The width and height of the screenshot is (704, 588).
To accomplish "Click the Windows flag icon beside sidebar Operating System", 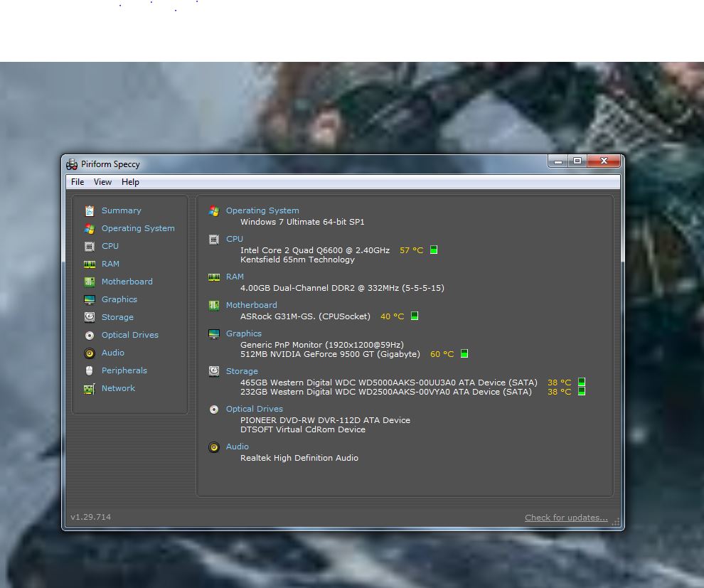I will click(90, 228).
